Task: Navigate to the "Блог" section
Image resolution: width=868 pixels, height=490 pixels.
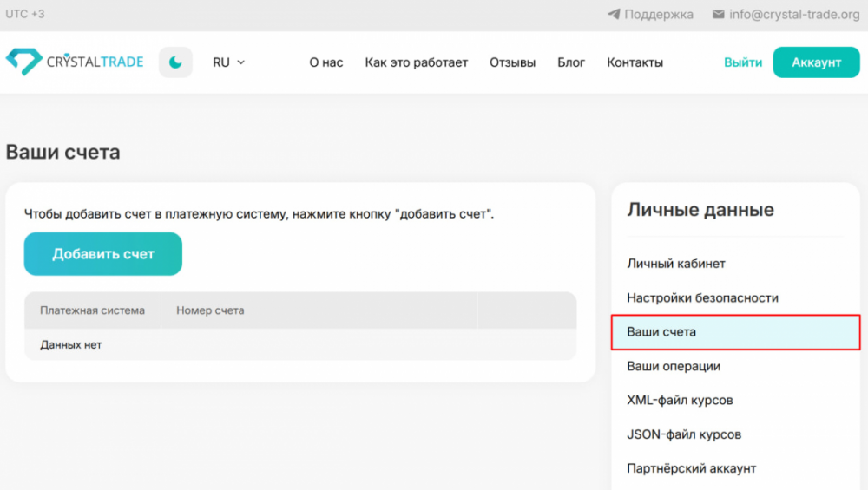Action: pos(571,62)
